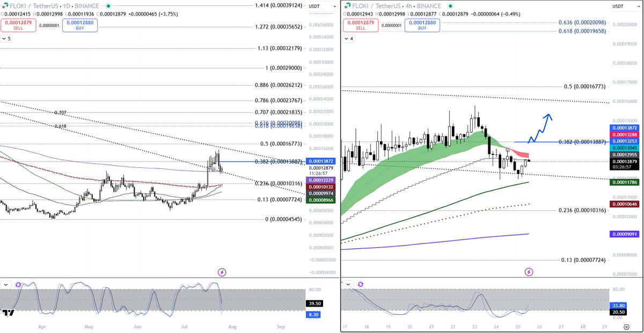Viewport: 644px width, 333px height.
Task: Click the 1.13 (0.00032179) Fibonacci label
Action: (x=279, y=48)
